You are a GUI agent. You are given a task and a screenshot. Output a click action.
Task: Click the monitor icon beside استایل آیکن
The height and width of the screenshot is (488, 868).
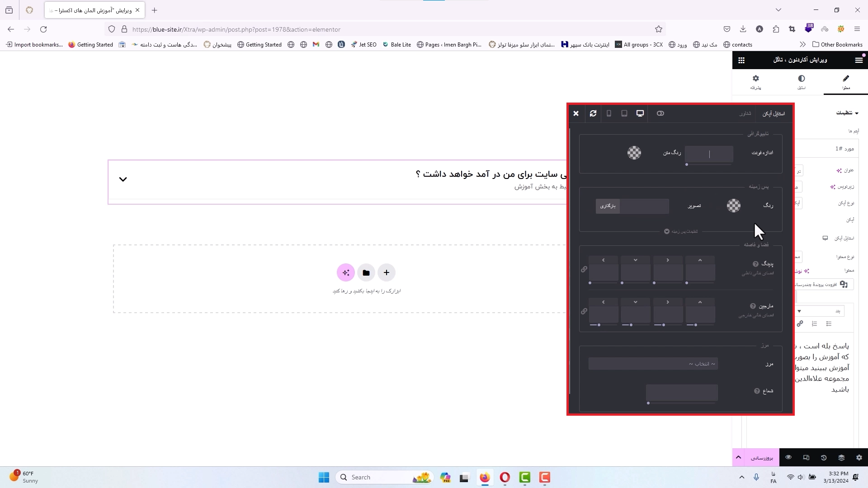[825, 238]
